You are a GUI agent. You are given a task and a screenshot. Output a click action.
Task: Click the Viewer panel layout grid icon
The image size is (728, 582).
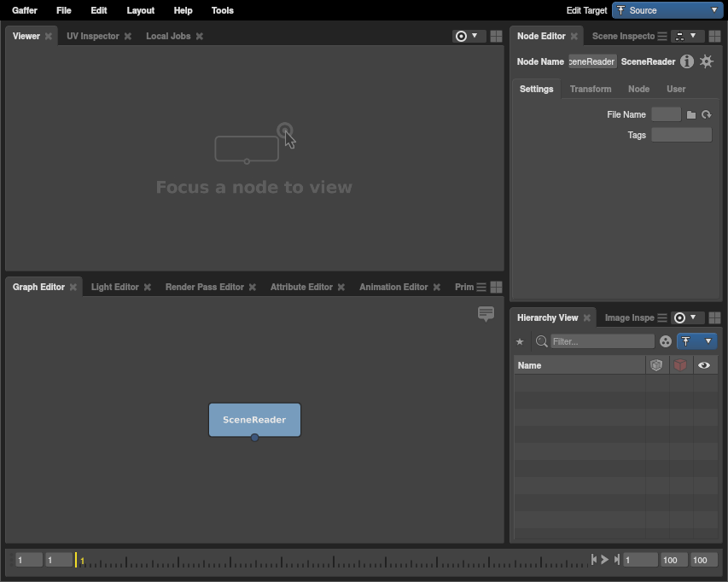coord(496,36)
